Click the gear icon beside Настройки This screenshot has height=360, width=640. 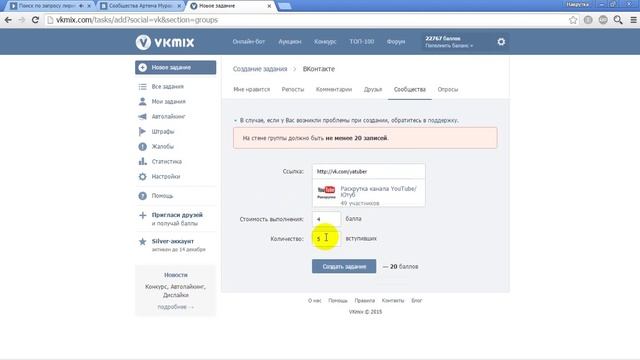pyautogui.click(x=142, y=176)
